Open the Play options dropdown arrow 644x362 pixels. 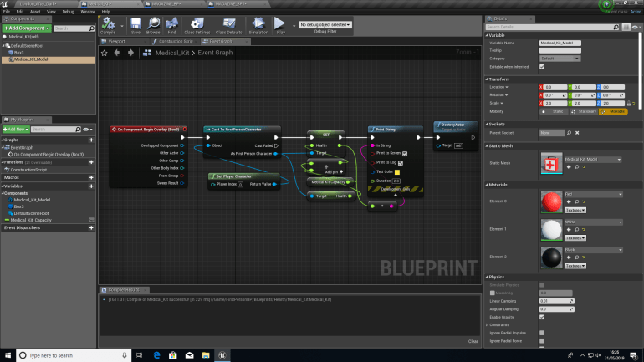(x=294, y=26)
